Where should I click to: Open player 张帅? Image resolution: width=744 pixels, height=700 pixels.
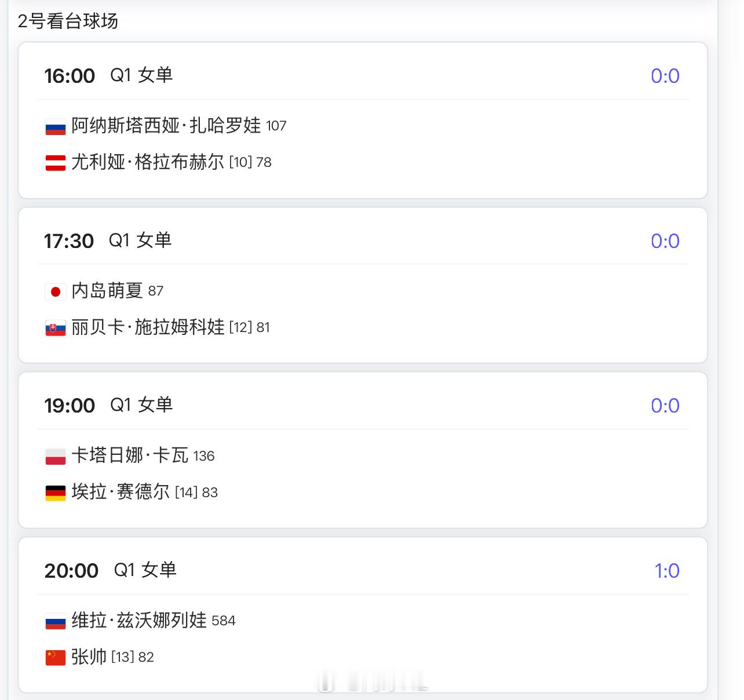[x=89, y=657]
